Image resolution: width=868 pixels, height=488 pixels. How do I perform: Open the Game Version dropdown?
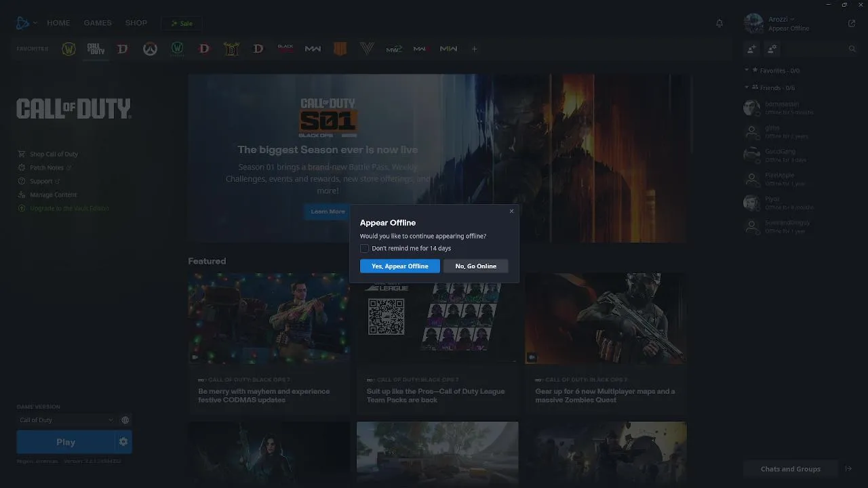[x=66, y=420]
